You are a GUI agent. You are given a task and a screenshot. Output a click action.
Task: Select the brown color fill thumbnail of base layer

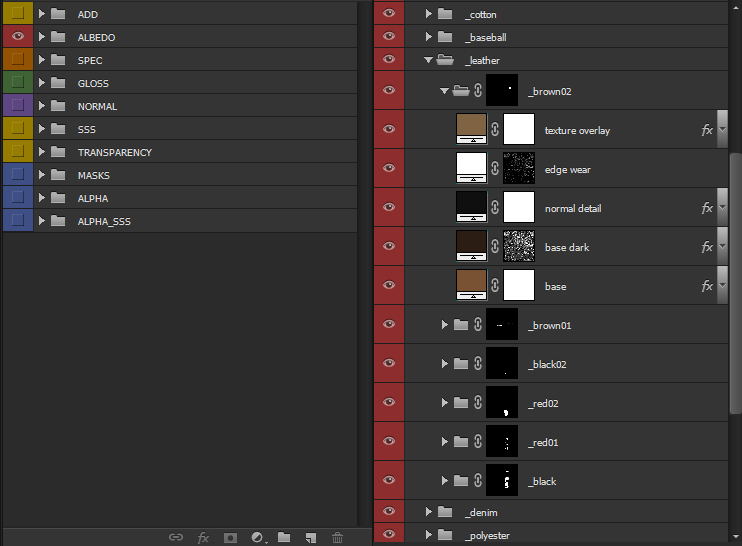coord(471,285)
